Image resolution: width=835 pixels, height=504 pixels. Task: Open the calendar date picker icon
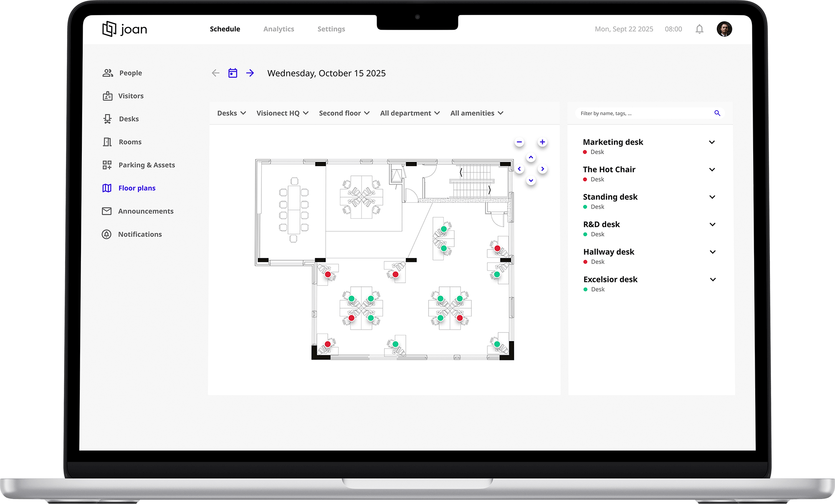pyautogui.click(x=233, y=73)
